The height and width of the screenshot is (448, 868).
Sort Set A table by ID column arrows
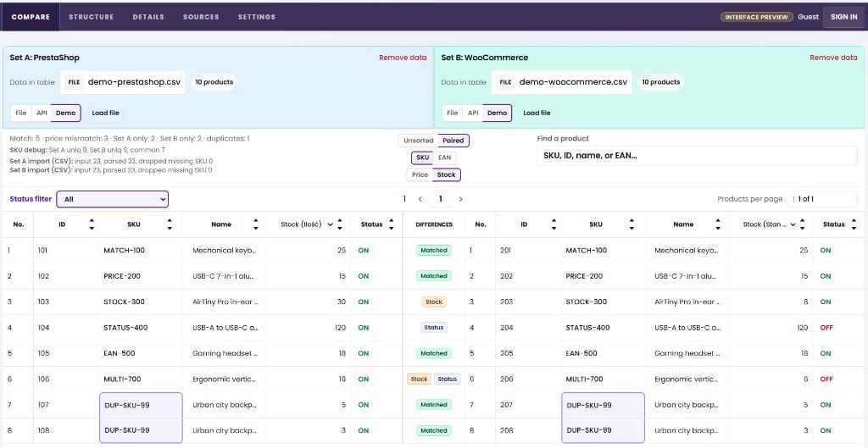[92, 224]
